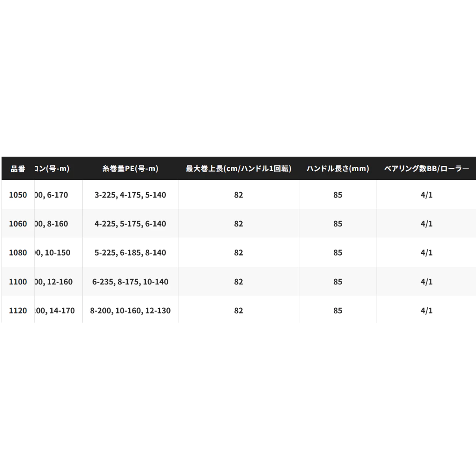
Task: Click PE capacity cell 3-225, 4-175, 5-140
Action: [x=130, y=195]
